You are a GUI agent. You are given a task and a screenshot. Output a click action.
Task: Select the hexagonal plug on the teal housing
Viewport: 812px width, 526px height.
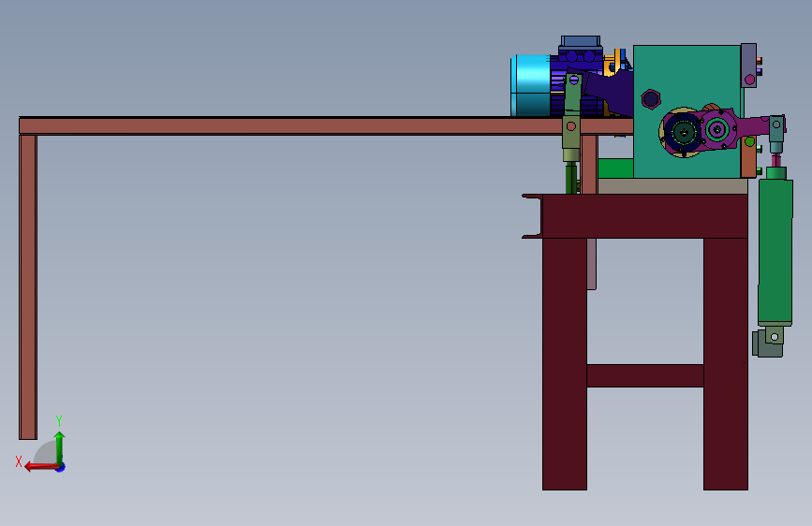651,99
